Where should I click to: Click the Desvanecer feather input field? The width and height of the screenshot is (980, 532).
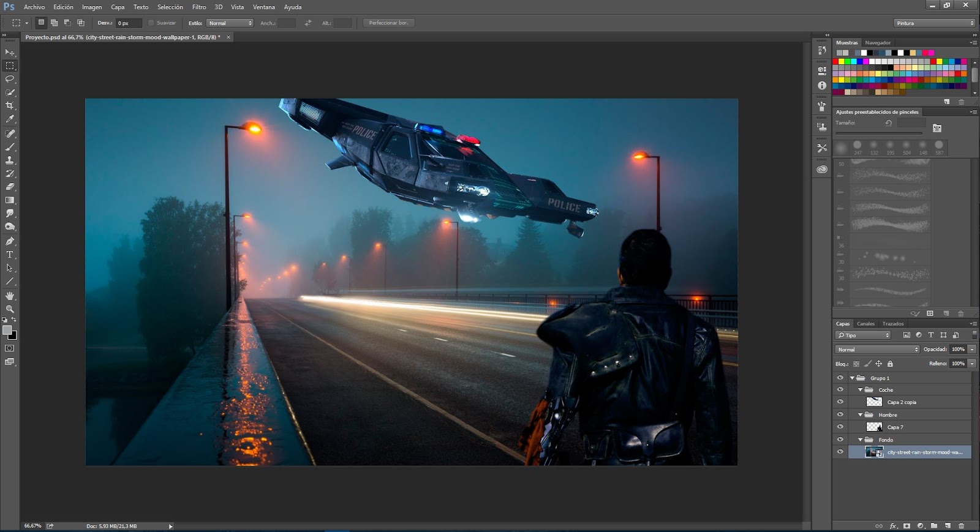(129, 23)
